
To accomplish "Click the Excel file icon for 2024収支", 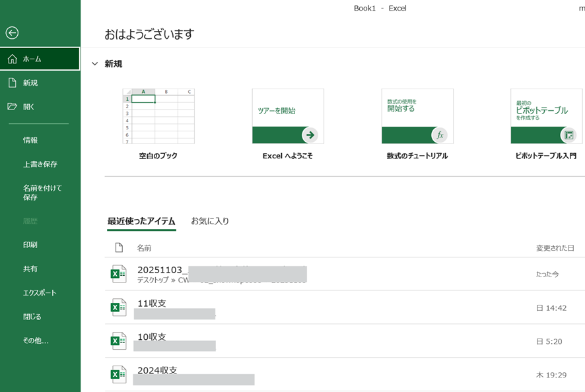I will point(118,374).
